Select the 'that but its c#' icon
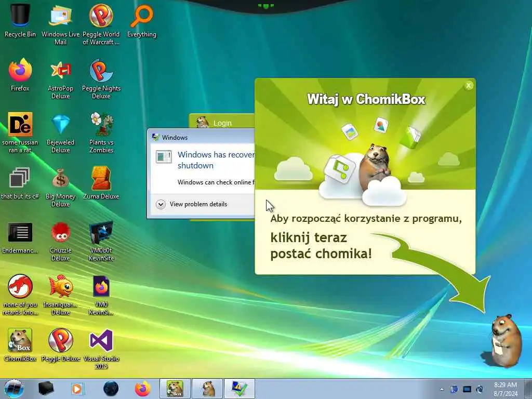Image resolution: width=532 pixels, height=399 pixels. tap(20, 182)
